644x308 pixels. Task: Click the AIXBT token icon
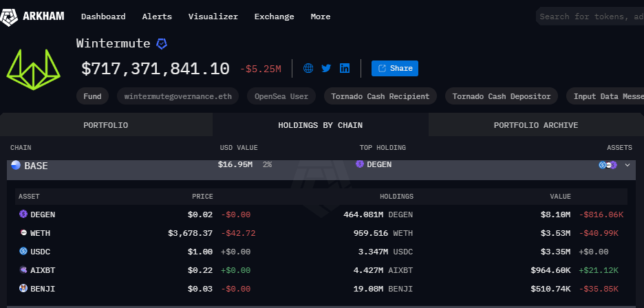[x=23, y=269]
